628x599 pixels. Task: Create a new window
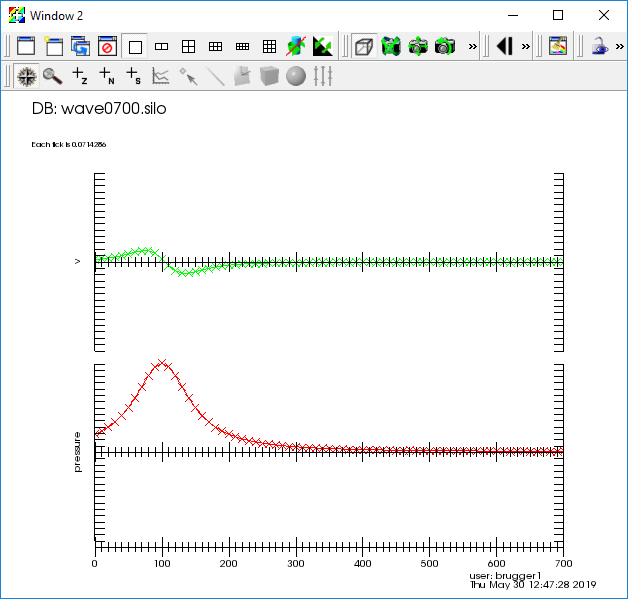(x=53, y=46)
